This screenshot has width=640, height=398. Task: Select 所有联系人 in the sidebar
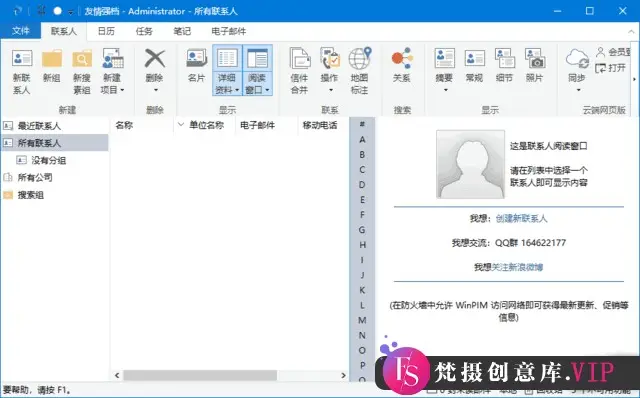coord(55,143)
